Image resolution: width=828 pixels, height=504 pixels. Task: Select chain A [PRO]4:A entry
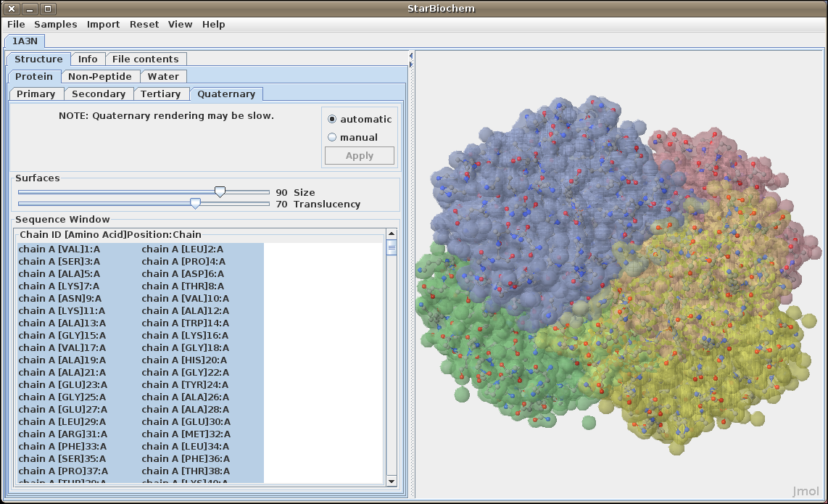coord(183,262)
